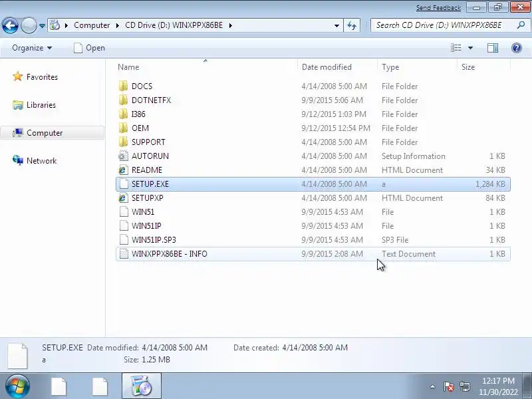Select CD Drive (D:) WINXPPX86BE breadcrumb
The height and width of the screenshot is (399, 532).
coord(174,25)
